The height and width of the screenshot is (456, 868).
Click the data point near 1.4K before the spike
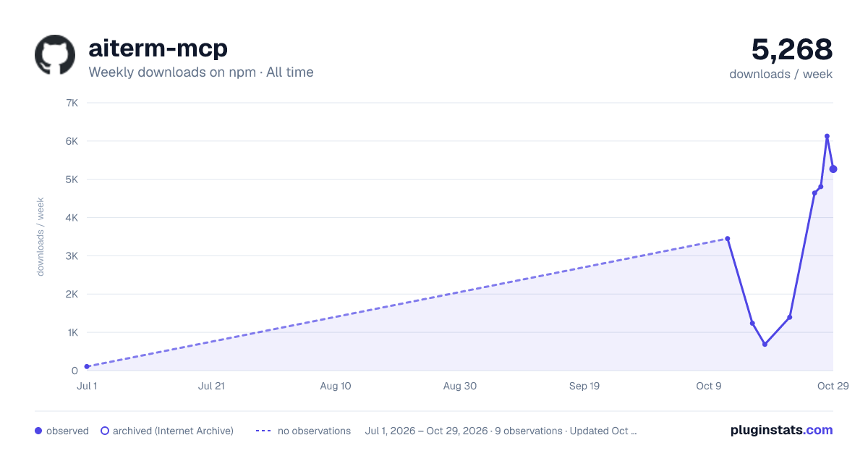pyautogui.click(x=790, y=317)
